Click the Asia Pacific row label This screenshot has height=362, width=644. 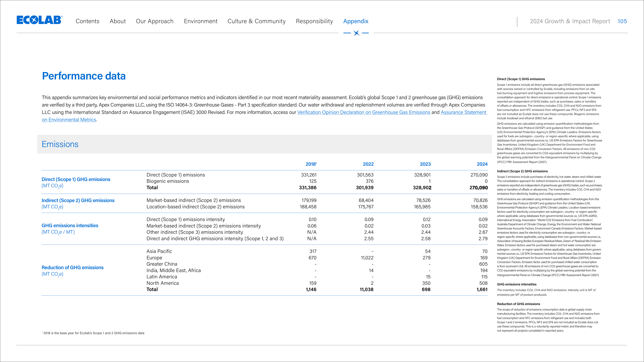coord(159,251)
